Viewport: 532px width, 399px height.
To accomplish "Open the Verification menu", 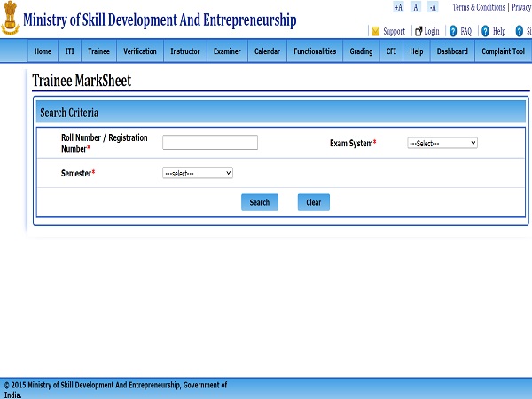I will click(x=140, y=51).
